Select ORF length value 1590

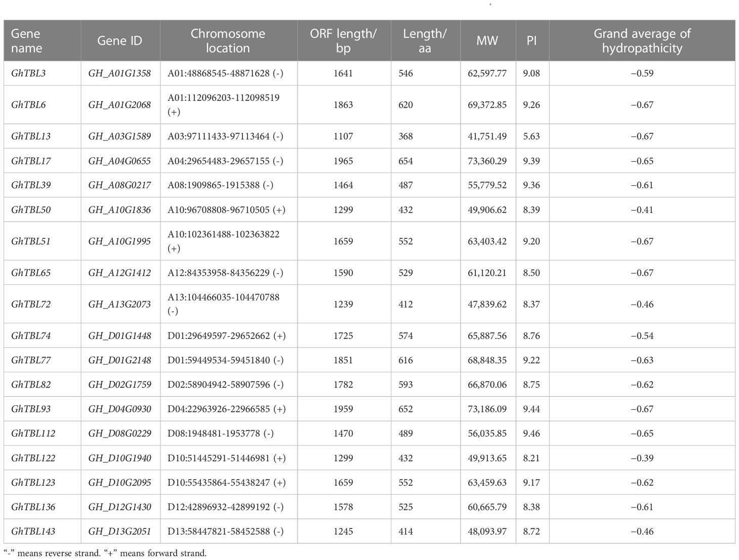coord(343,273)
